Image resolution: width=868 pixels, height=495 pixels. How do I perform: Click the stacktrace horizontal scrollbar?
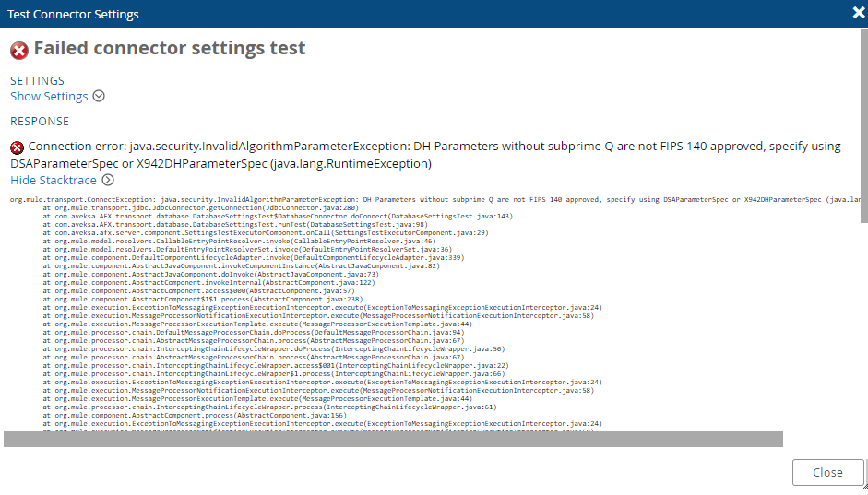tap(393, 439)
